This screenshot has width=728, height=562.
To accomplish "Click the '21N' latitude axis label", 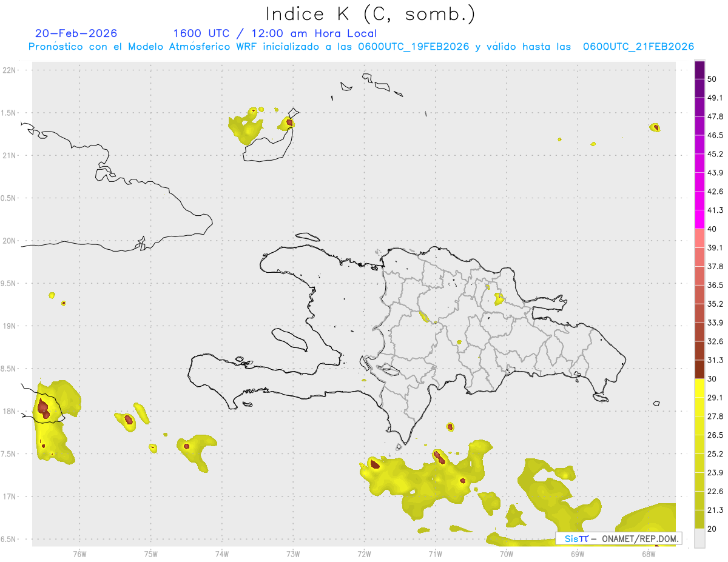I will coord(10,155).
